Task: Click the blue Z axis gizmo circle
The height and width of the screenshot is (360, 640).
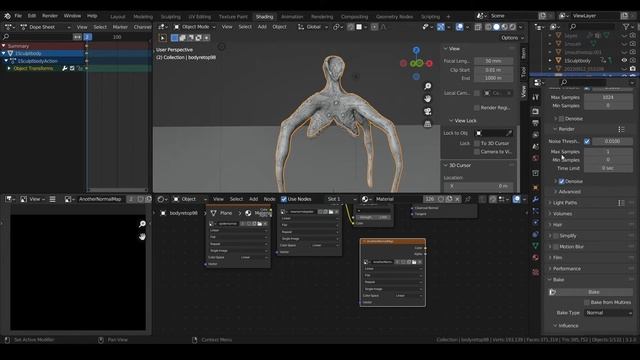Action: point(416,50)
